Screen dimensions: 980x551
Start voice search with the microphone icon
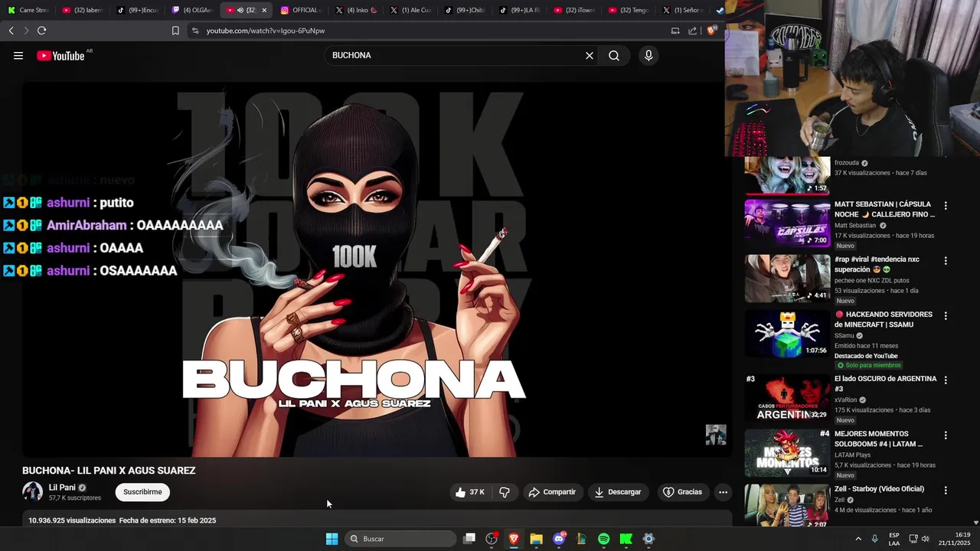coord(648,56)
